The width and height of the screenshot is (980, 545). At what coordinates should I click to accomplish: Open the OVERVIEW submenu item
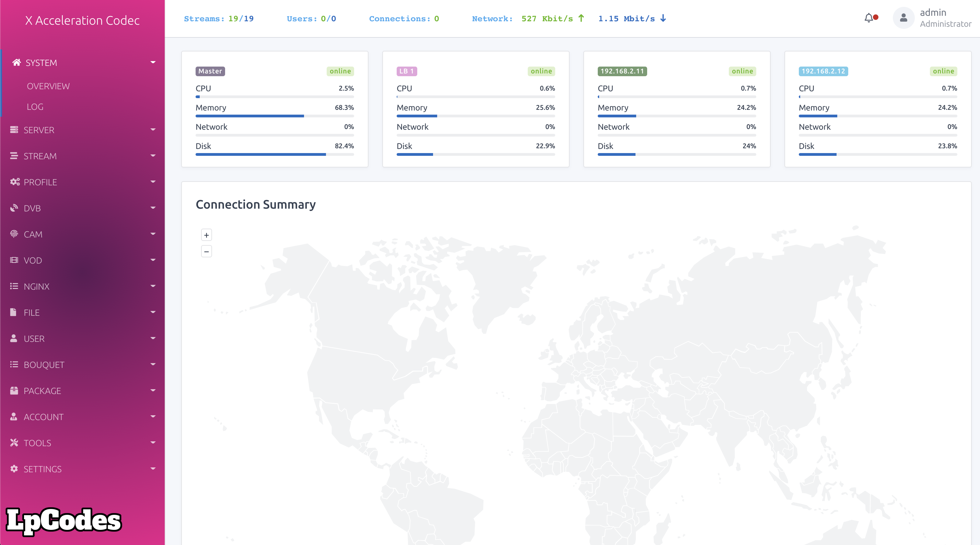pyautogui.click(x=48, y=86)
